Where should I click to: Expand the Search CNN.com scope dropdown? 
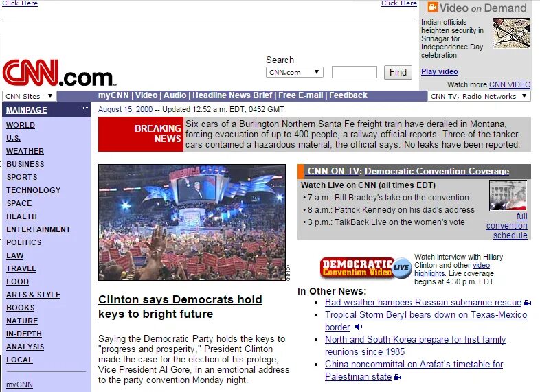pos(295,72)
